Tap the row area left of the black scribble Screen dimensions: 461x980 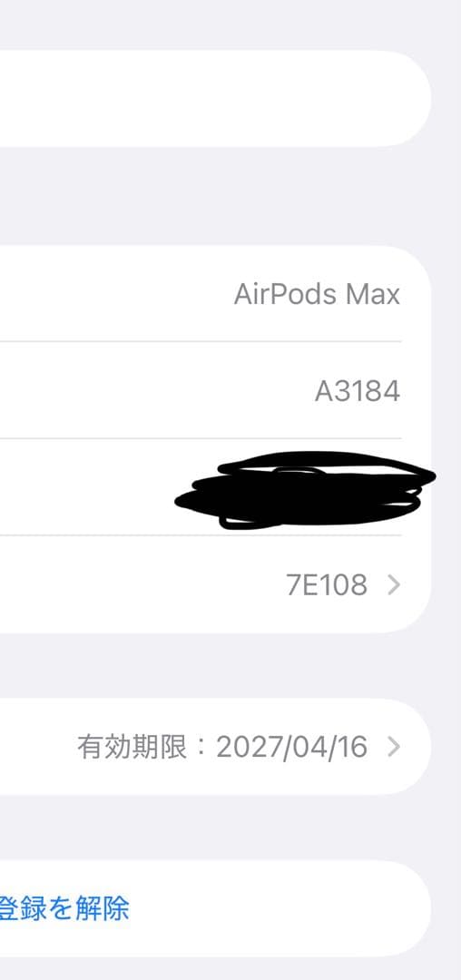pyautogui.click(x=86, y=487)
